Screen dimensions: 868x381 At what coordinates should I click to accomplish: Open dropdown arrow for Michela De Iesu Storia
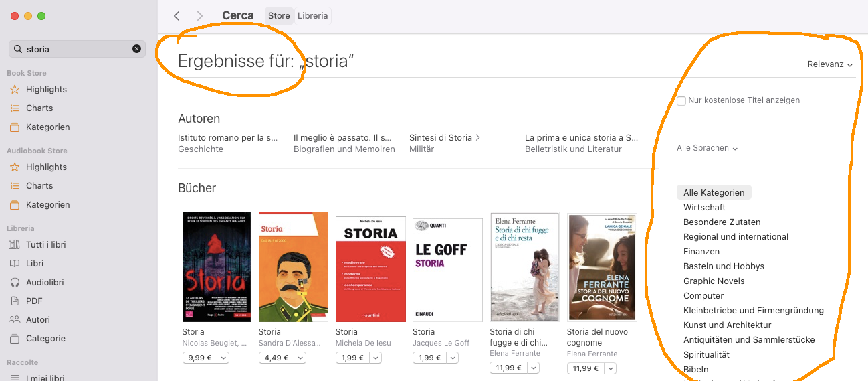click(x=377, y=358)
